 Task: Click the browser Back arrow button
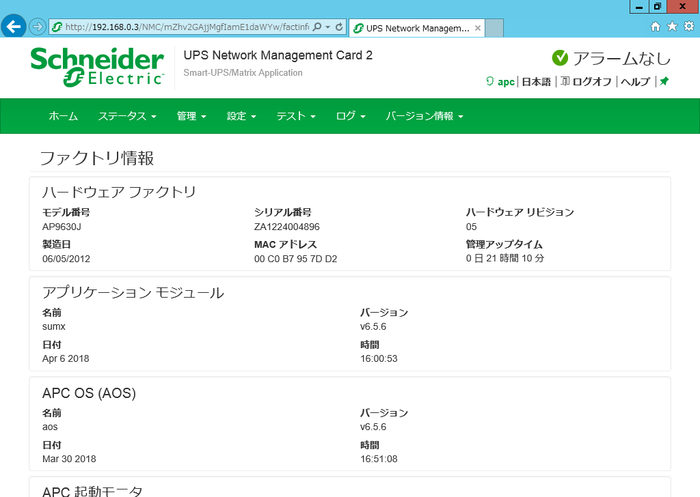click(x=13, y=27)
